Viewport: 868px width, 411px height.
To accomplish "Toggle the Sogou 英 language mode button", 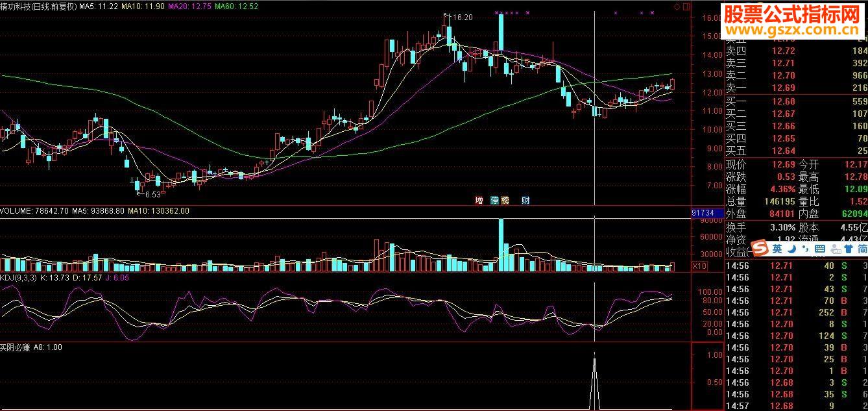I will point(777,249).
